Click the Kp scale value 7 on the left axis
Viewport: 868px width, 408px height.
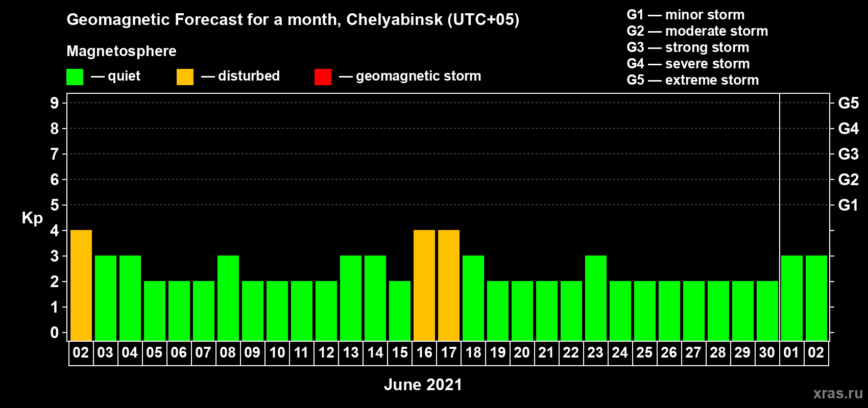55,154
